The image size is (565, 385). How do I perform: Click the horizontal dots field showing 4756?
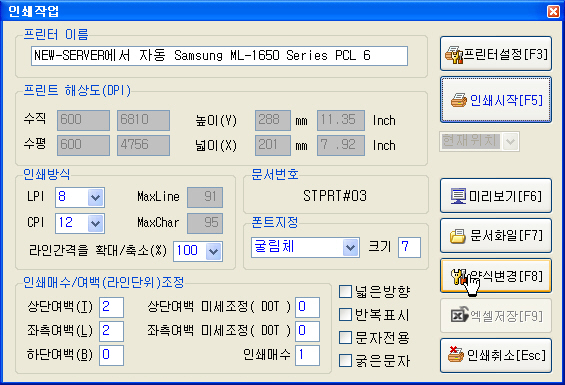click(x=143, y=145)
